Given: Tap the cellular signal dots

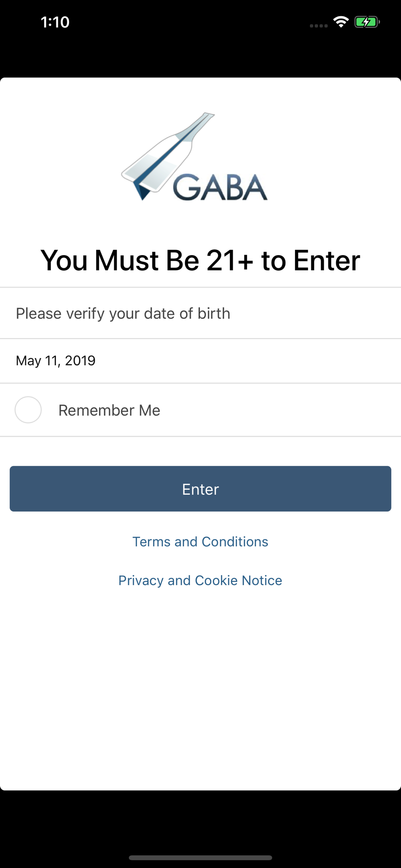Looking at the screenshot, I should [x=319, y=26].
